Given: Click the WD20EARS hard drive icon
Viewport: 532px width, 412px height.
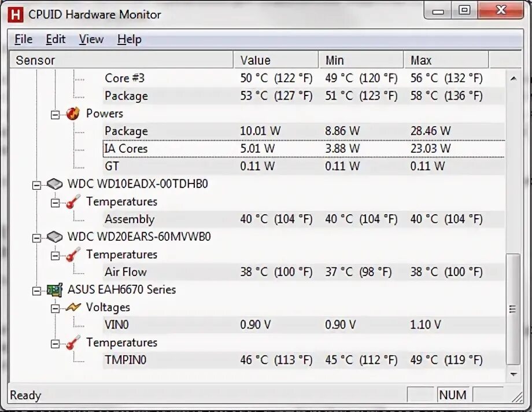Looking at the screenshot, I should [x=54, y=237].
